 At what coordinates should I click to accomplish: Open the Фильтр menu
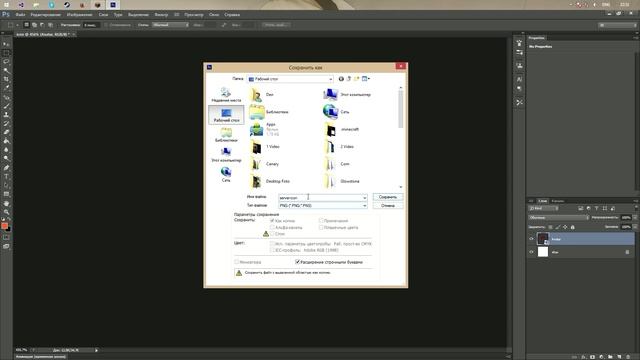point(161,15)
